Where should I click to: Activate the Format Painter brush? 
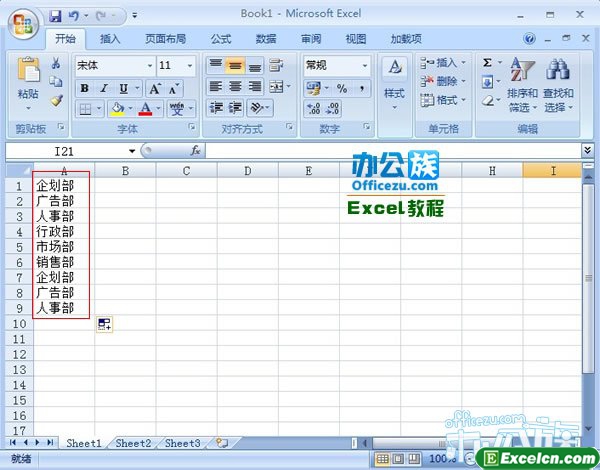[x=56, y=100]
